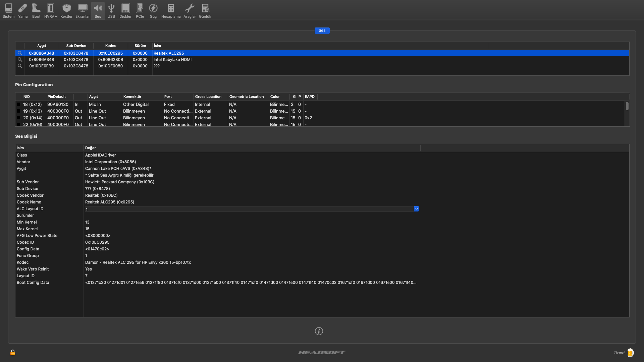Screen dimensions: 644x362
Task: Toggle the checkbox for NID 18 (0x12)
Action: coord(18,105)
